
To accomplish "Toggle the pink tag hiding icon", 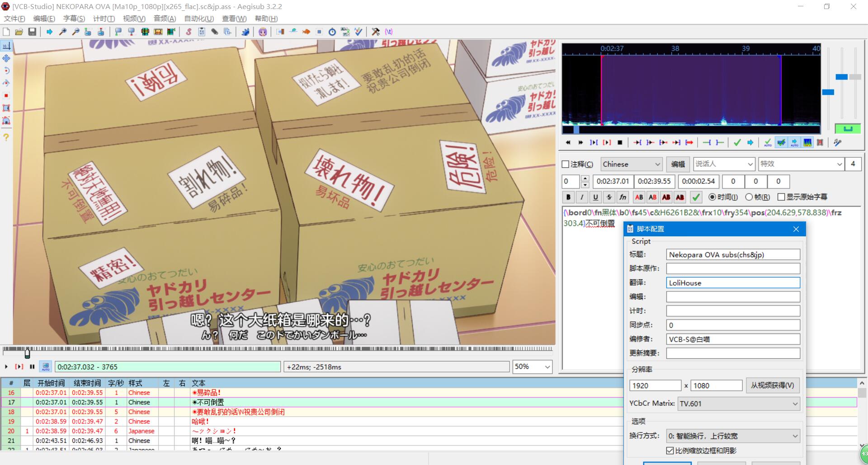I will (388, 32).
